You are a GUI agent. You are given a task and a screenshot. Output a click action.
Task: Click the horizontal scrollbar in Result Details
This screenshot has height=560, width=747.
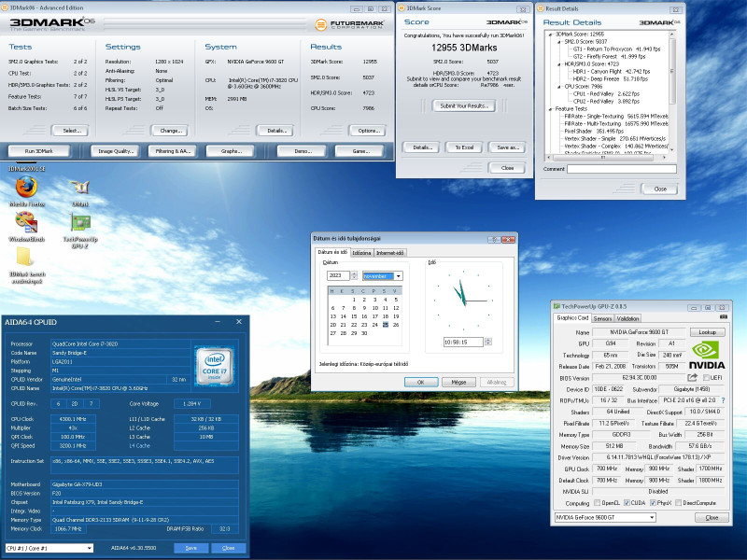(606, 157)
